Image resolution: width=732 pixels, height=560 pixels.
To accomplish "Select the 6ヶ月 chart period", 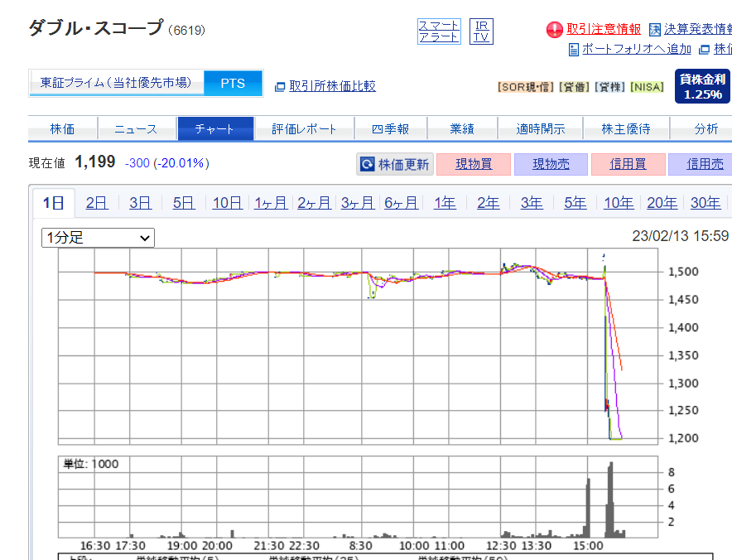I will [x=401, y=203].
